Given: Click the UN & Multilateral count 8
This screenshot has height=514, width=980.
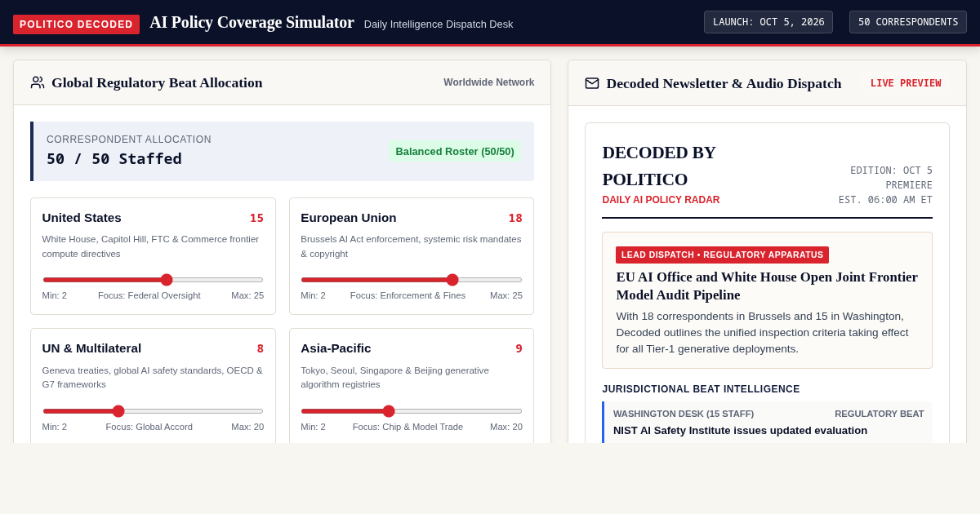Looking at the screenshot, I should click(261, 348).
